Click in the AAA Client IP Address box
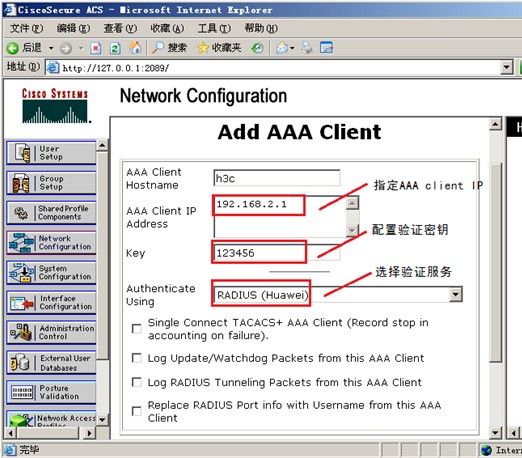Image resolution: width=522 pixels, height=458 pixels. point(280,217)
